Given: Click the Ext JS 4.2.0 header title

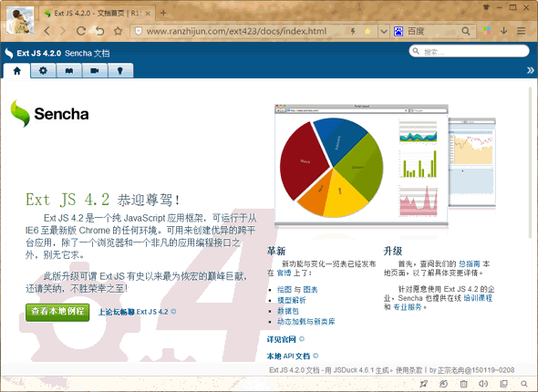Looking at the screenshot, I should click(x=39, y=53).
